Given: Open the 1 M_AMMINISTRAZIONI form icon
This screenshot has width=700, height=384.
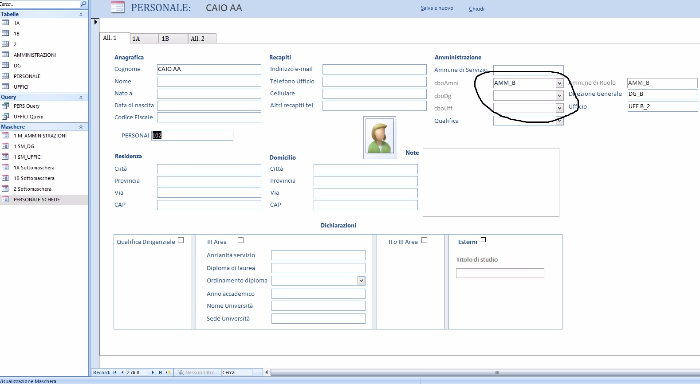Looking at the screenshot, I should 5,135.
